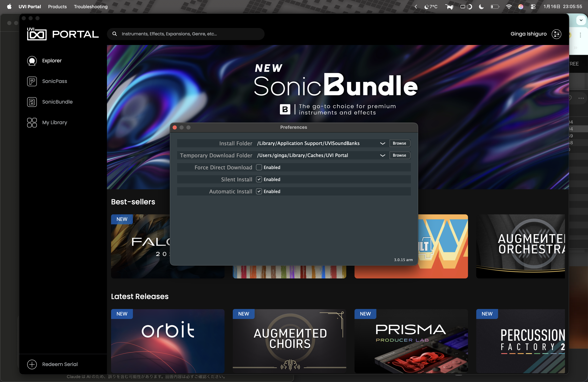Open the Orbit product thumbnail

[168, 341]
